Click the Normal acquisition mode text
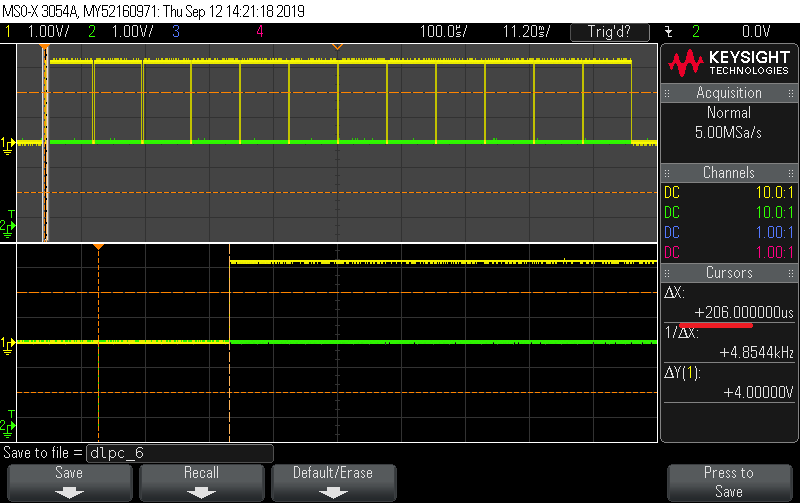 (x=729, y=113)
